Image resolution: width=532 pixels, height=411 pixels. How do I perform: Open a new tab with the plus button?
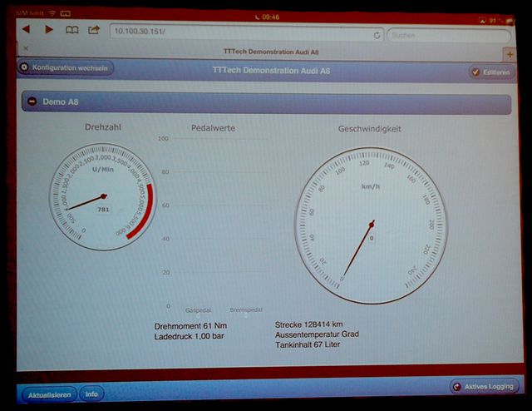[x=510, y=54]
